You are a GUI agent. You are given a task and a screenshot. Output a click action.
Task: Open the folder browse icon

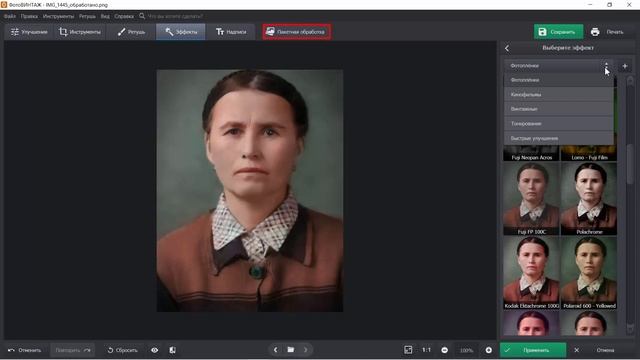click(x=291, y=350)
